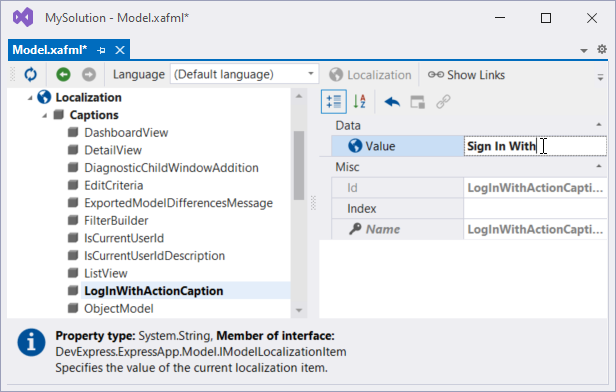Click tree scrollbar down arrow
This screenshot has width=616, height=392.
[x=299, y=310]
